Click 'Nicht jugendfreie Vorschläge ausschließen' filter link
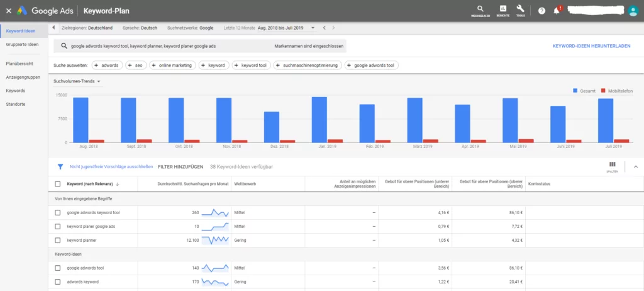 pos(111,167)
